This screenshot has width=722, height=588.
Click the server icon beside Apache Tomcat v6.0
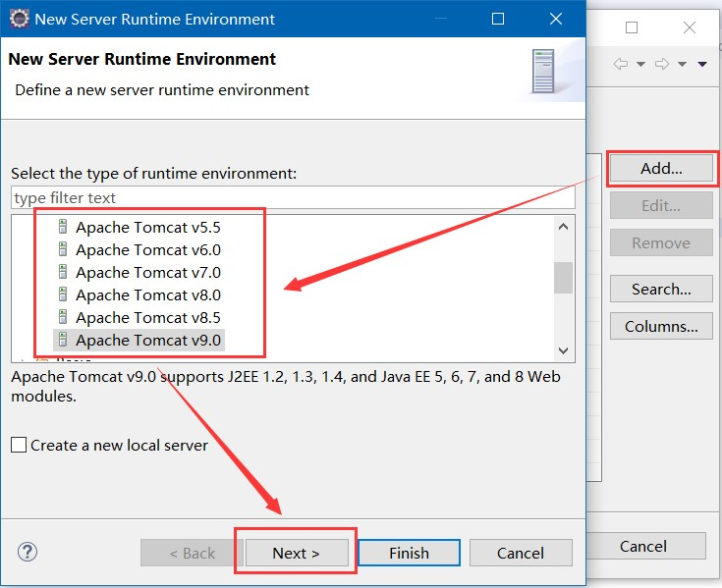(63, 249)
